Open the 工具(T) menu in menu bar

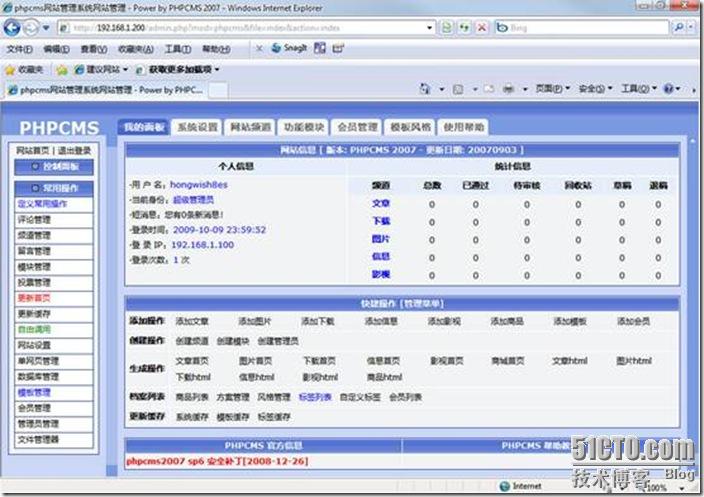coord(178,49)
